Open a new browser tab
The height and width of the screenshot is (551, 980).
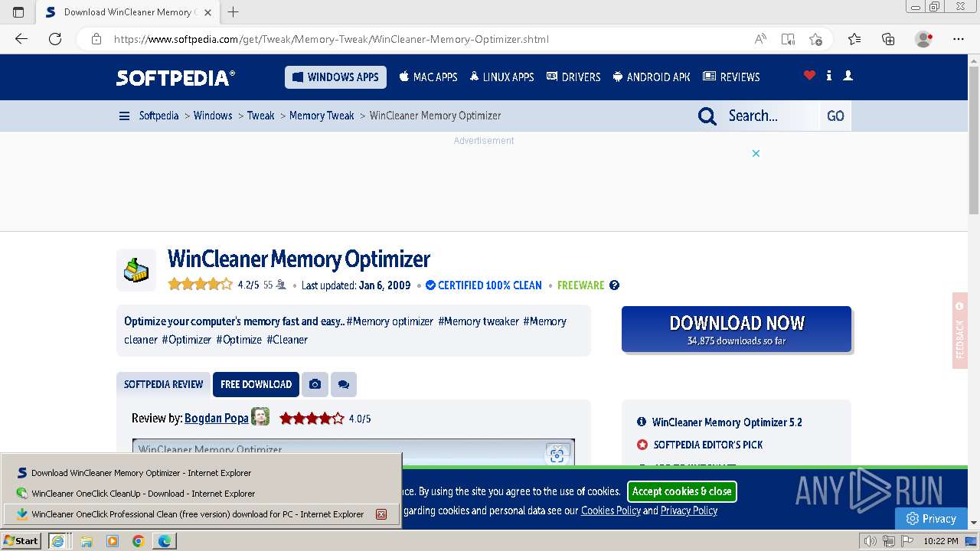234,12
